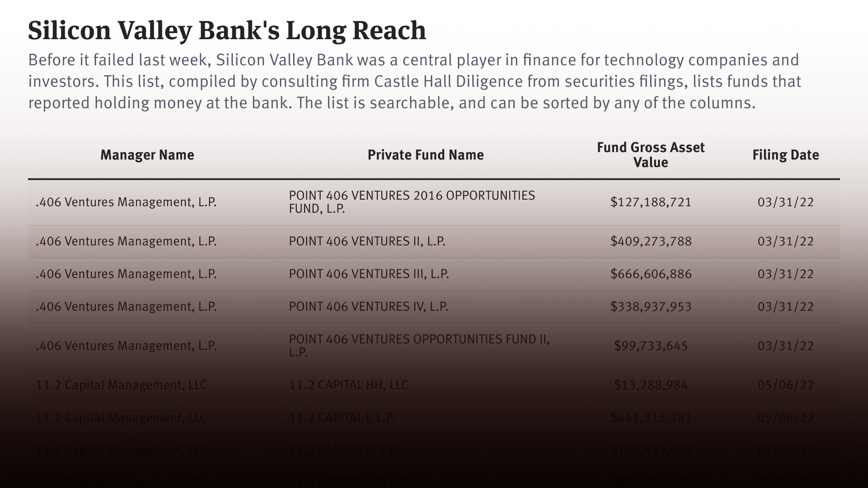Sort table by Private Fund Name column
This screenshot has height=488, width=868.
(425, 155)
